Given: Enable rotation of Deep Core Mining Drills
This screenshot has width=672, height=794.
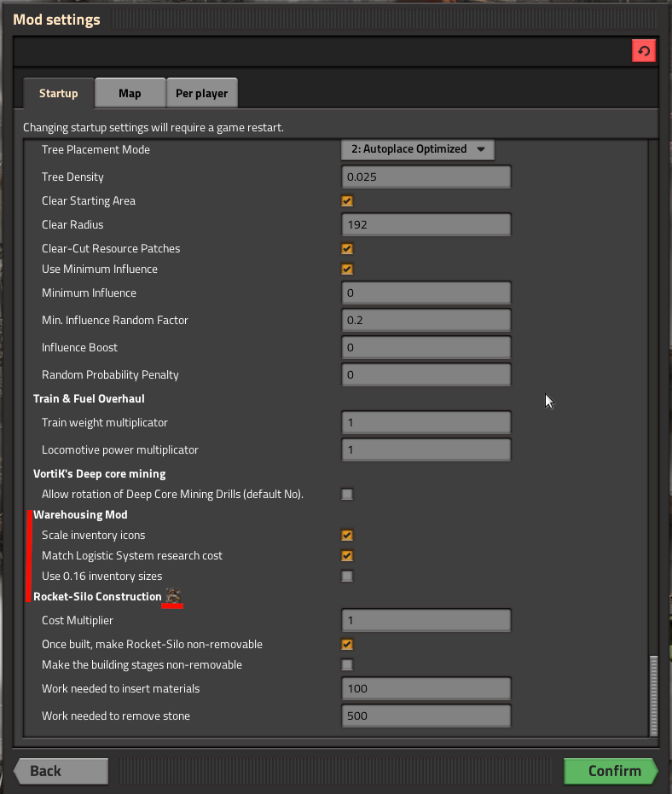Looking at the screenshot, I should (x=347, y=495).
